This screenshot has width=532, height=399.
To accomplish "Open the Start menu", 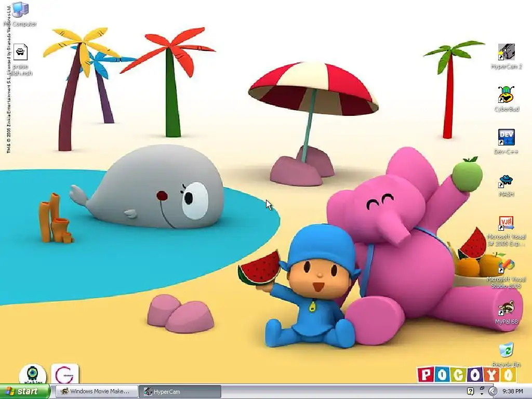I will click(25, 392).
